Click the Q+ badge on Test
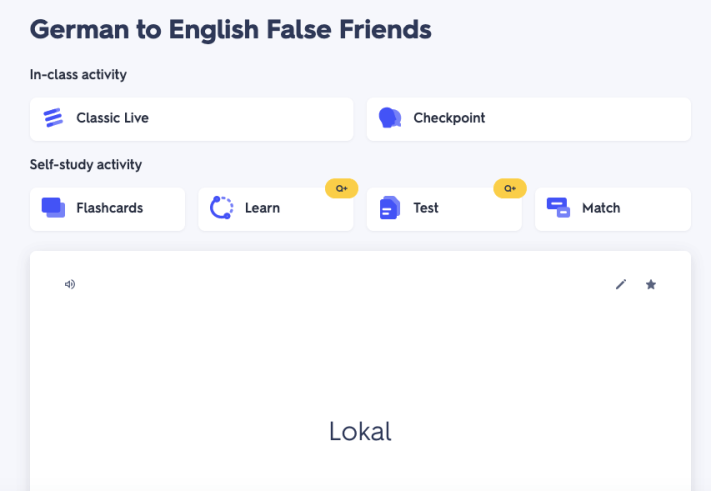711x491 pixels. pos(510,188)
